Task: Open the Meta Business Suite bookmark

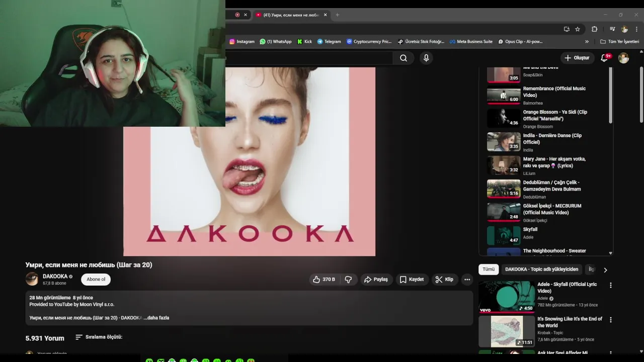Action: tap(471, 42)
